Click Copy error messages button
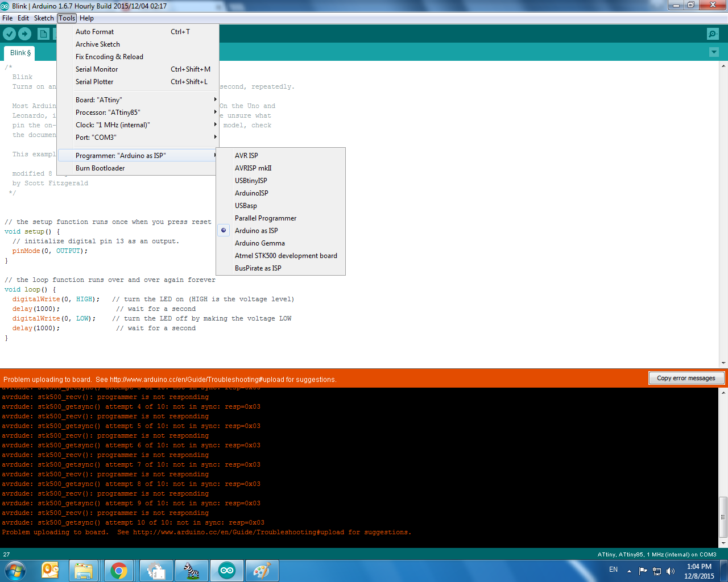The image size is (728, 582). pos(686,378)
